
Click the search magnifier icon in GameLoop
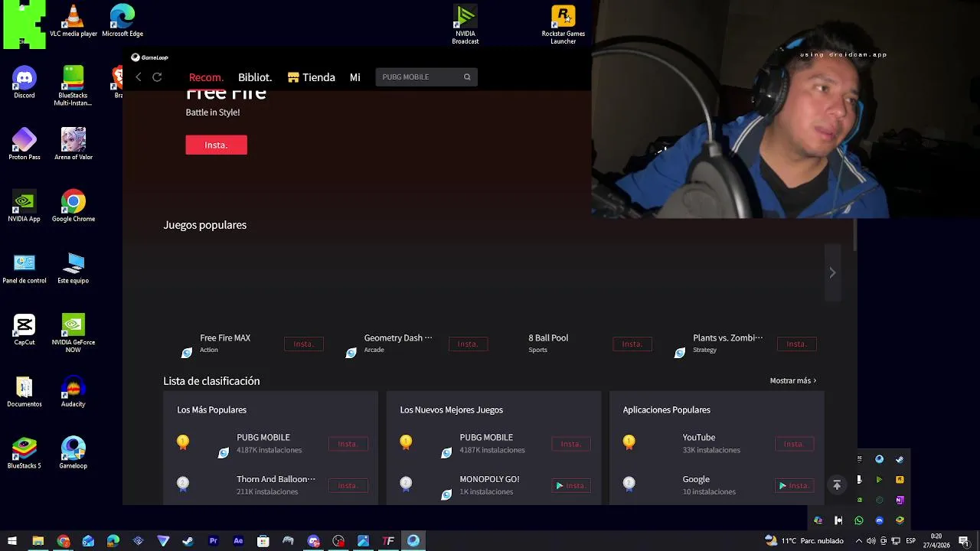[x=467, y=77]
